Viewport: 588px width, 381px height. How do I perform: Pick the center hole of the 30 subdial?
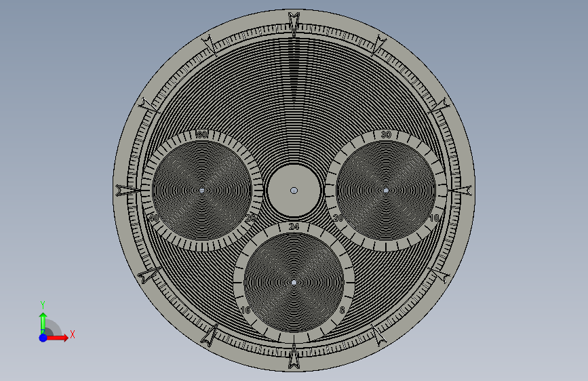pos(386,190)
